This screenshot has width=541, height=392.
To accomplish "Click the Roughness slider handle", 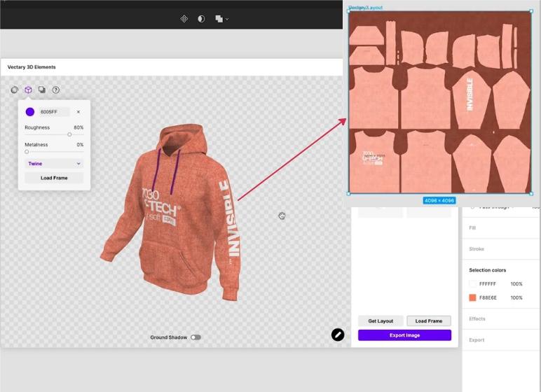I will coord(69,134).
